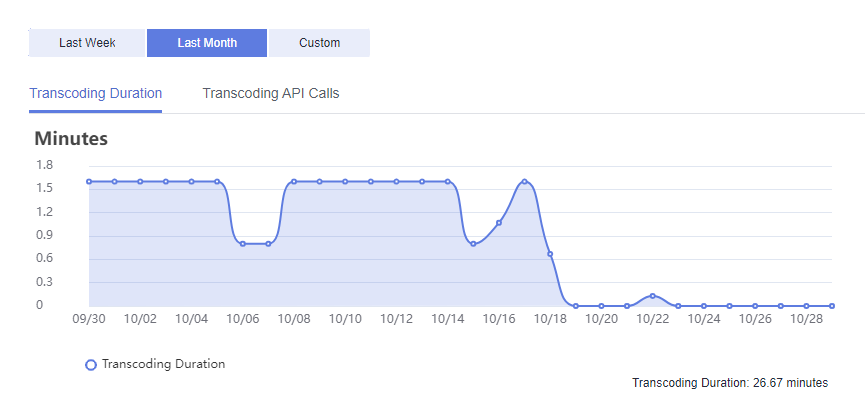This screenshot has height=416, width=865.
Task: Click the data point at 10/04
Action: pos(191,182)
